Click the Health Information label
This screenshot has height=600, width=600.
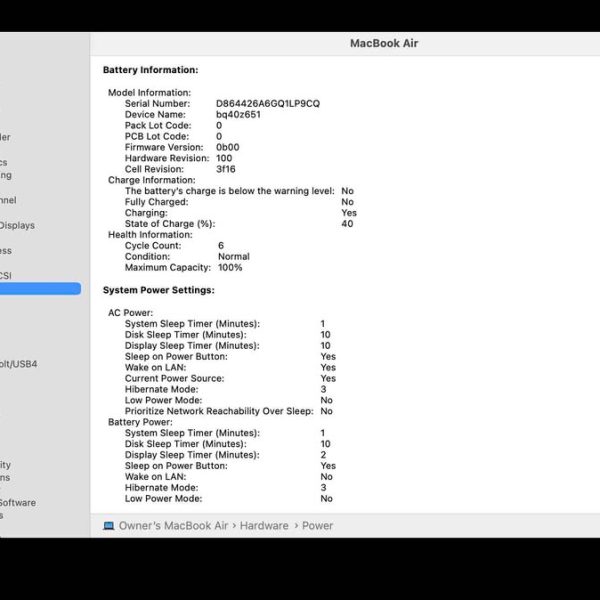[x=150, y=235]
